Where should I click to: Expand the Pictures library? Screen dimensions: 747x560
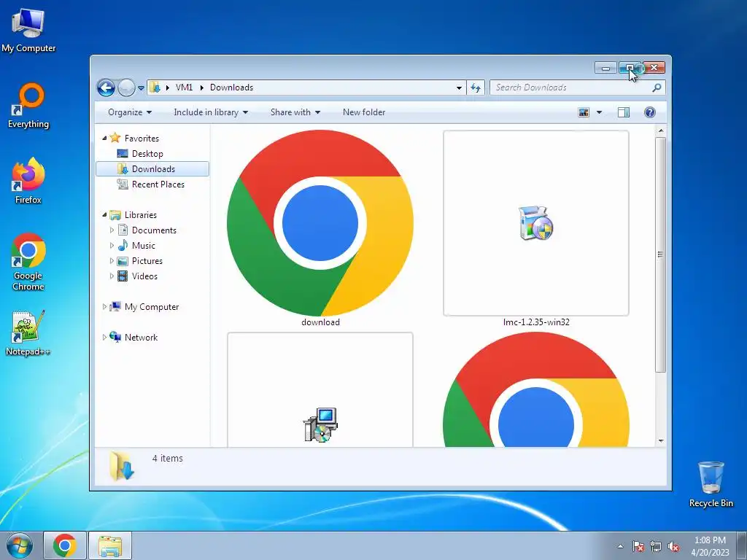tap(112, 261)
